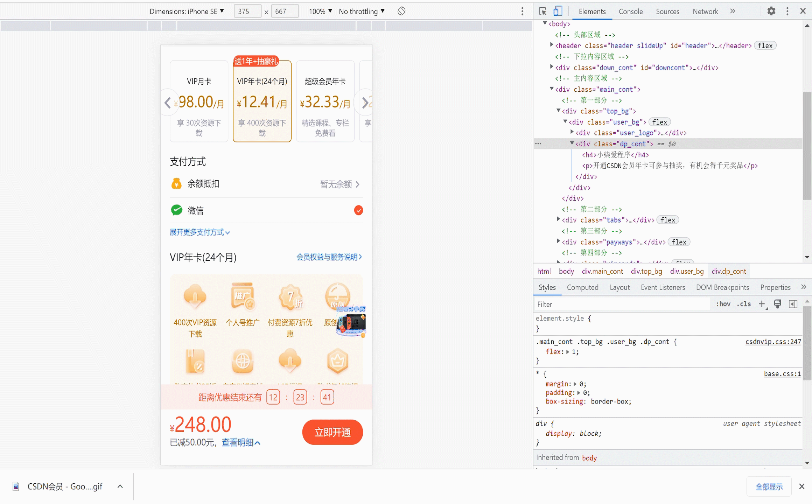Open DevTools settings gear

[x=771, y=11]
